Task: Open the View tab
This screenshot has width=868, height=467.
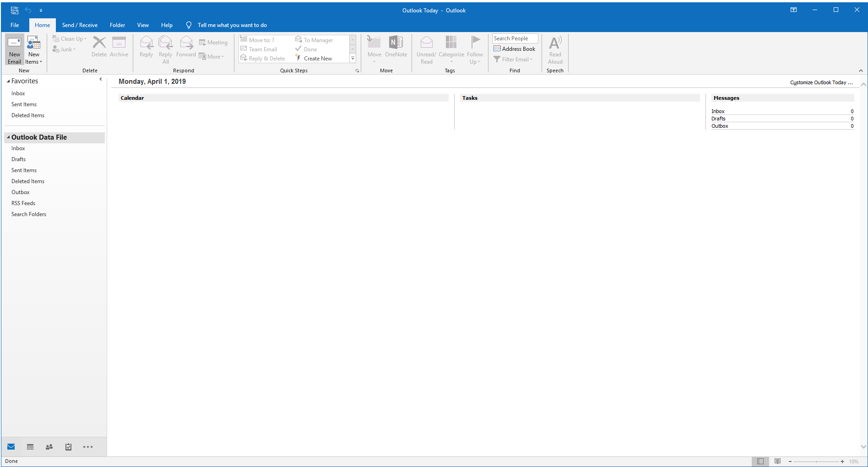Action: coord(142,25)
